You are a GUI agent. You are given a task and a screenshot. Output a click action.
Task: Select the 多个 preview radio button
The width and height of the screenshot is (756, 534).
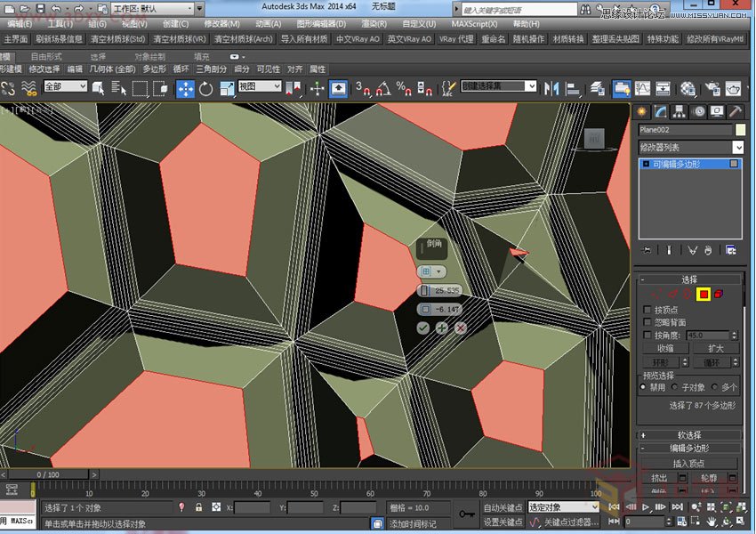tap(714, 387)
